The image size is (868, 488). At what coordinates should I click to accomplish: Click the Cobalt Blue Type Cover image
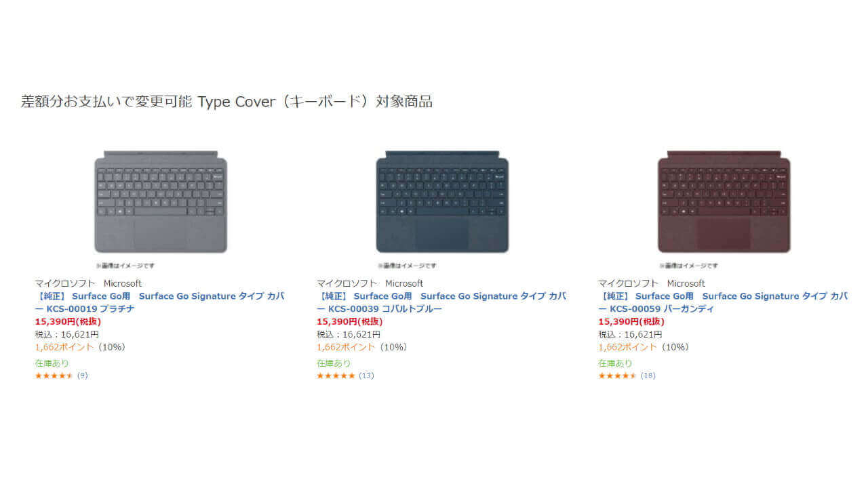442,202
